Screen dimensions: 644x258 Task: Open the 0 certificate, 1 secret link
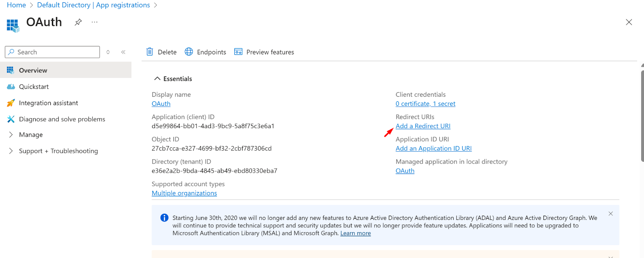tap(425, 104)
